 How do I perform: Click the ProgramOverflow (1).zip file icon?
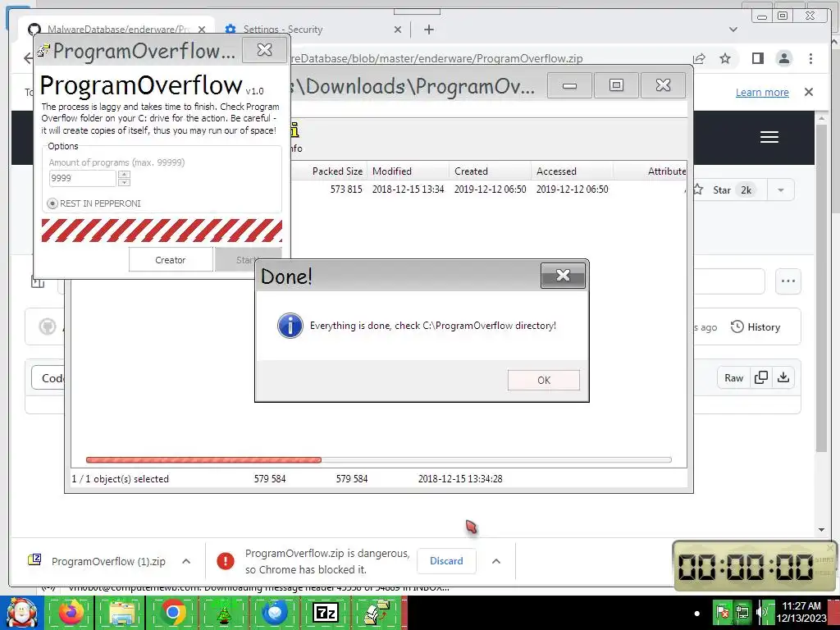[34, 560]
